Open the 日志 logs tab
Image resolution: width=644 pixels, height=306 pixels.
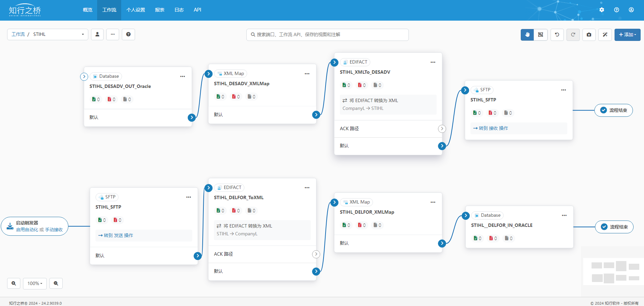[179, 10]
